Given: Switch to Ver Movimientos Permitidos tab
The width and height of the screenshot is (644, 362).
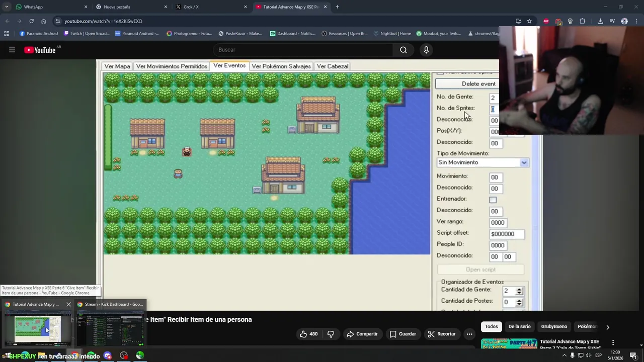Looking at the screenshot, I should [172, 66].
